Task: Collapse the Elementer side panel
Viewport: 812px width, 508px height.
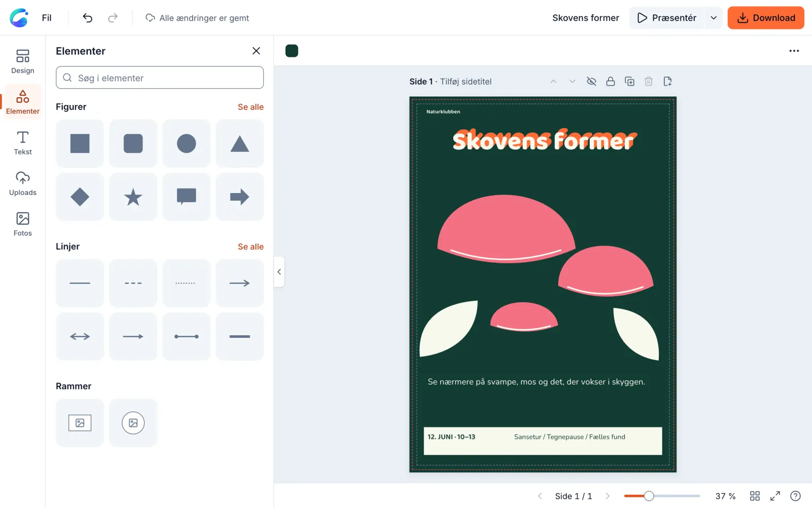Action: point(279,272)
